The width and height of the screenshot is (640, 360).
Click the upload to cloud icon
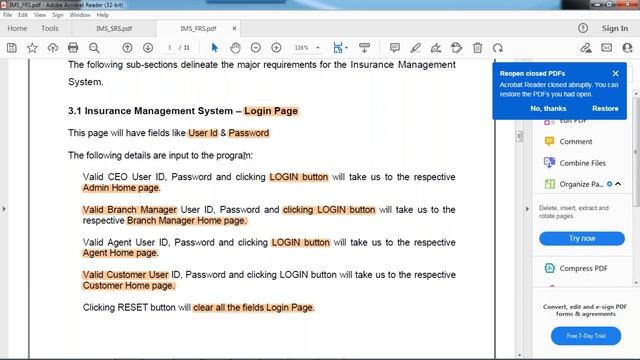click(x=53, y=48)
